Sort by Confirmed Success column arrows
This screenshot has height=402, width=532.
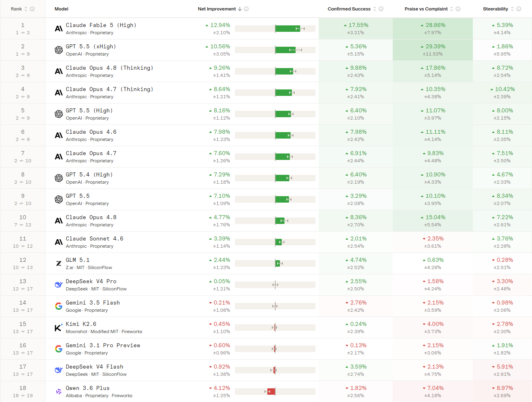point(375,9)
